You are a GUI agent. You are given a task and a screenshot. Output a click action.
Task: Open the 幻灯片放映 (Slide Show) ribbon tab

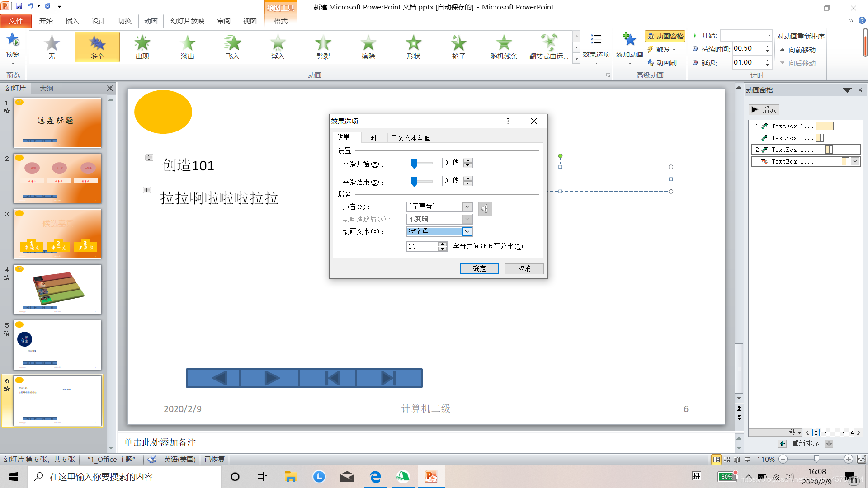coord(187,21)
